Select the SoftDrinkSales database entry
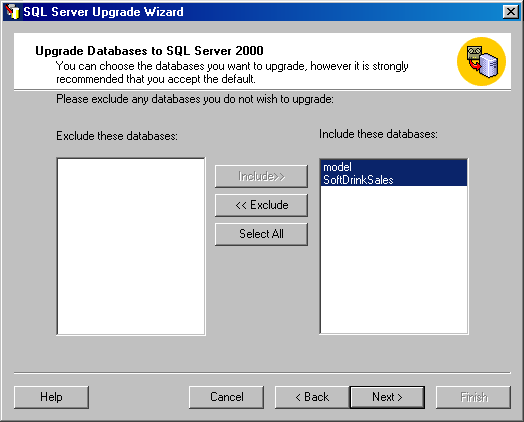 (x=394, y=180)
